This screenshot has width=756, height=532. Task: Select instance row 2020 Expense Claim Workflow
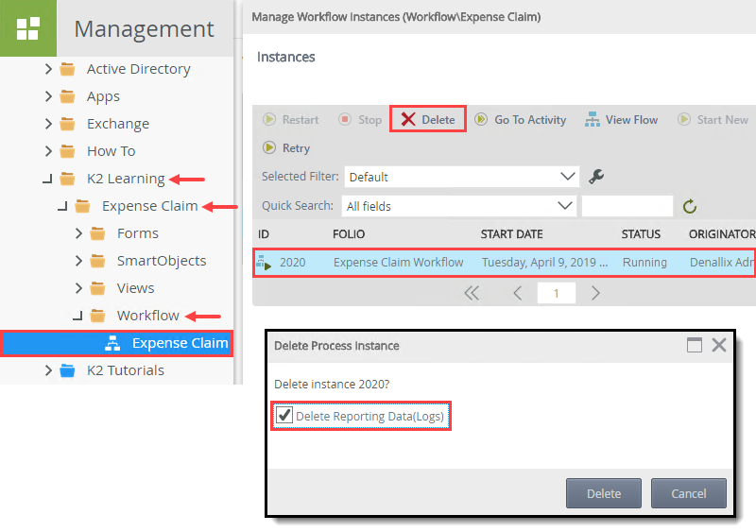point(504,263)
